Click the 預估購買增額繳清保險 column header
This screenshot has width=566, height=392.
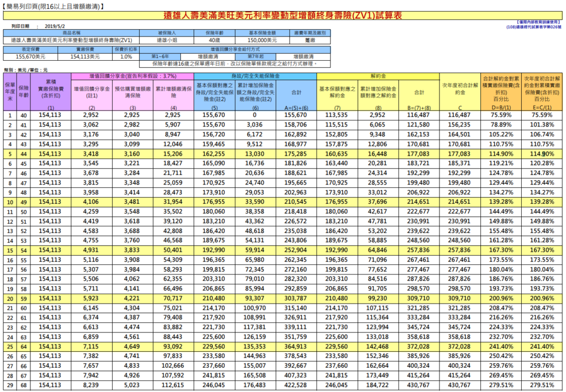pos(133,95)
